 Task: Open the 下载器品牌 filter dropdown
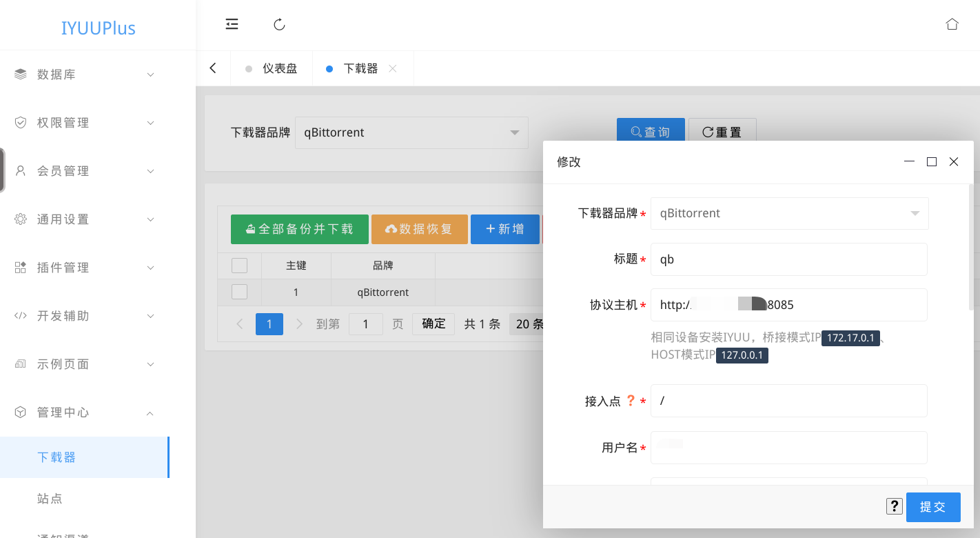[x=411, y=132]
